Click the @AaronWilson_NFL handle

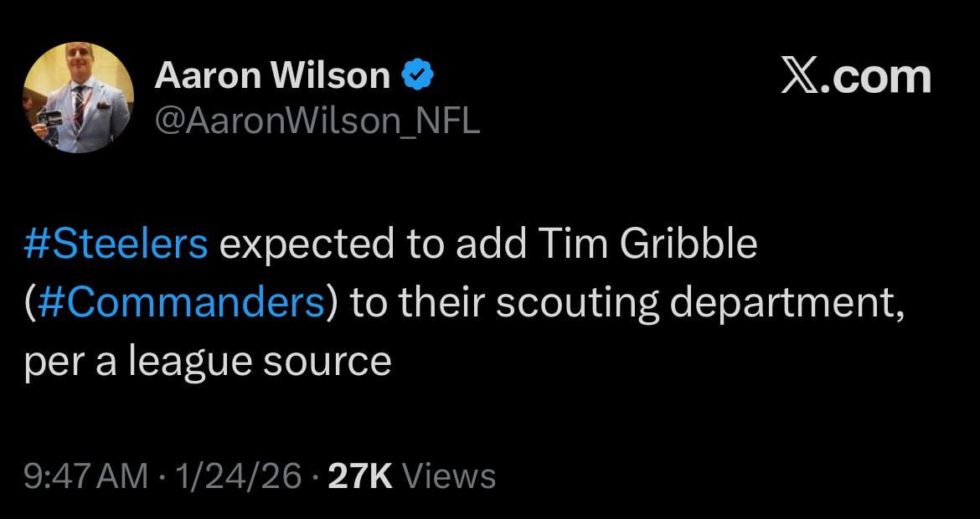point(318,121)
